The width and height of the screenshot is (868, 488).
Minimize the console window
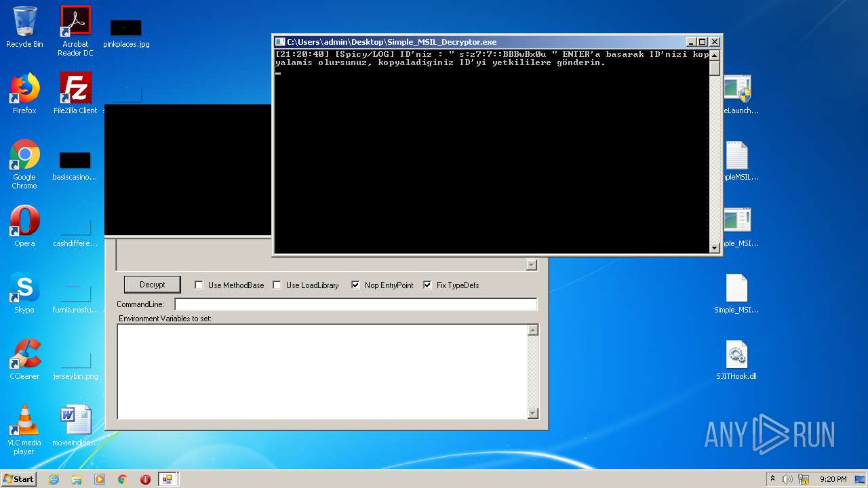[691, 42]
